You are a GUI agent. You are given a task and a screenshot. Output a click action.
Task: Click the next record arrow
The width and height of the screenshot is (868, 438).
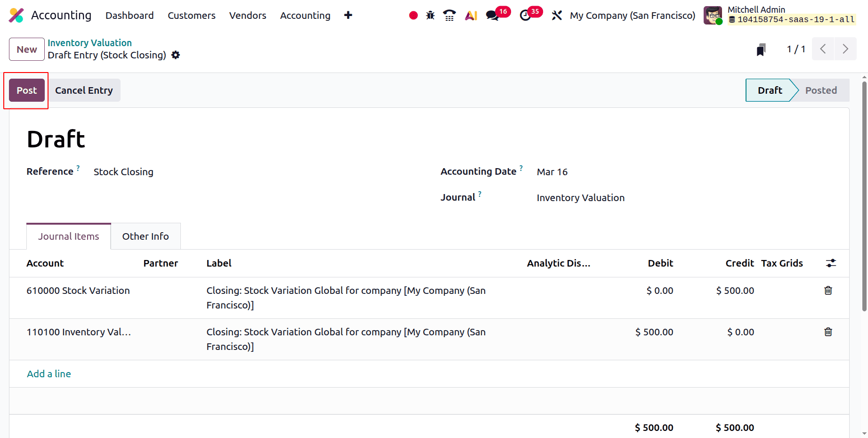(x=845, y=49)
